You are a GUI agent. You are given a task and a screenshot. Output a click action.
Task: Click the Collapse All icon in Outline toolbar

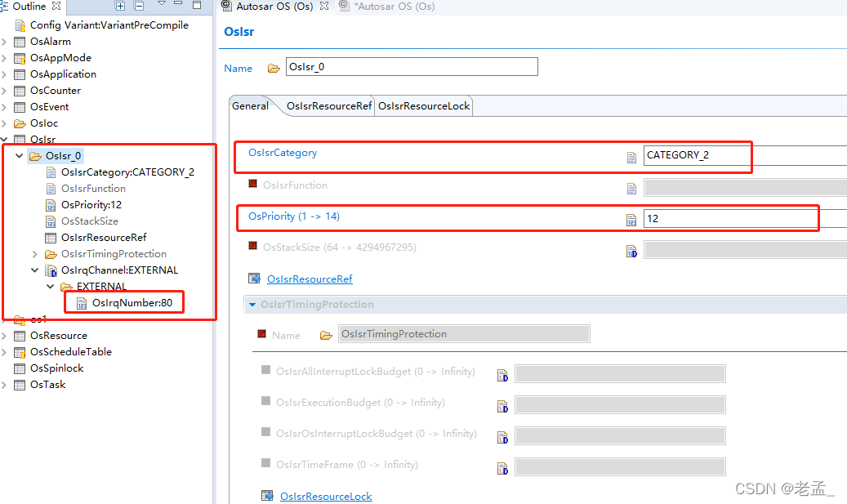tap(139, 6)
